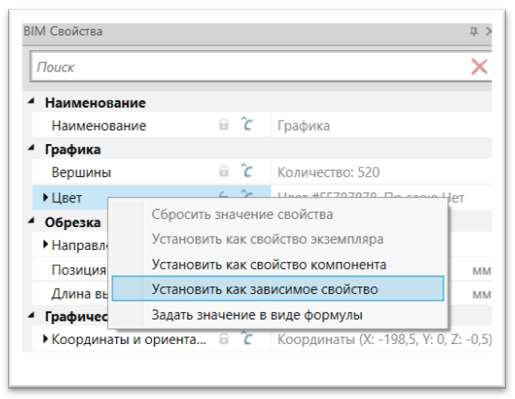515x399 pixels.
Task: Click the lock icon in Наименование row
Action: click(x=224, y=125)
